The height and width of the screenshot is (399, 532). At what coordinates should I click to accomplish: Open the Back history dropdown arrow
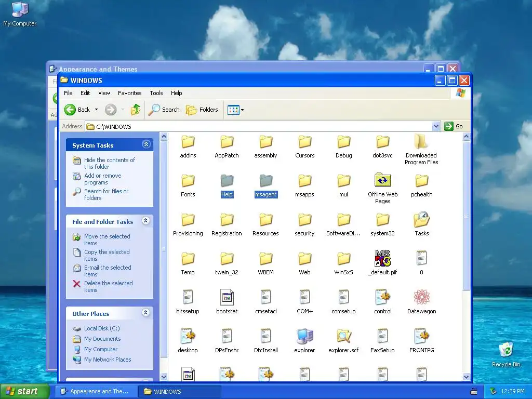pyautogui.click(x=96, y=110)
